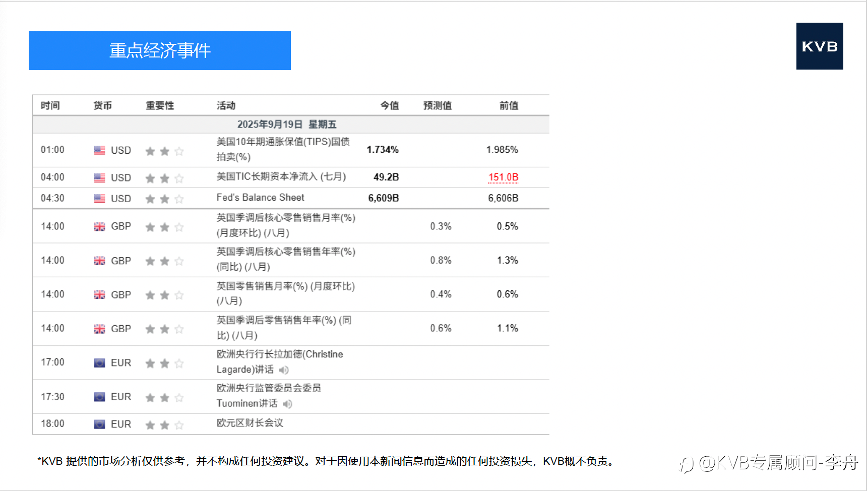
Task: Click the 活动 column header
Action: pyautogui.click(x=226, y=105)
